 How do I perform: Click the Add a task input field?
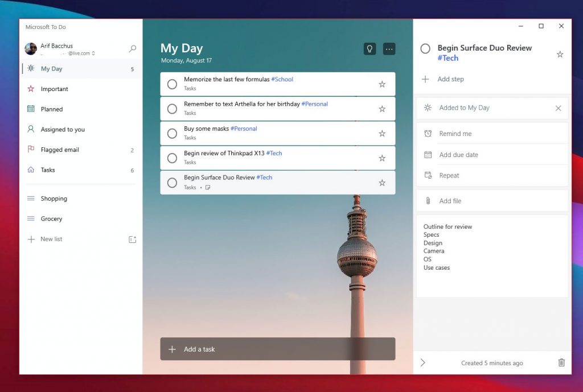click(278, 349)
